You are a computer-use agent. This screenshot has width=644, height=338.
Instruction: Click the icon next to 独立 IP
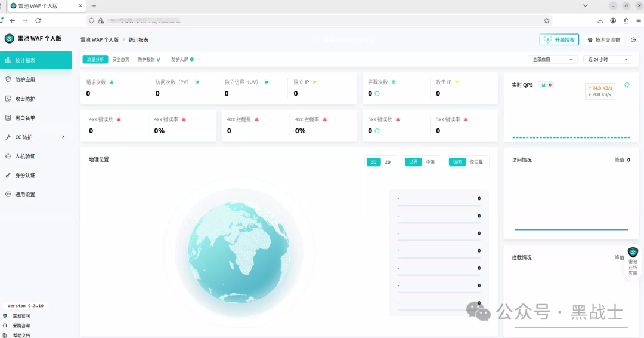[315, 82]
